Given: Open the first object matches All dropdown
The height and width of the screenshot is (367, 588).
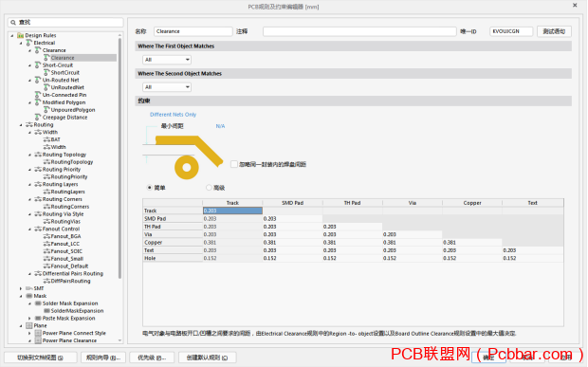Looking at the screenshot, I should (167, 60).
